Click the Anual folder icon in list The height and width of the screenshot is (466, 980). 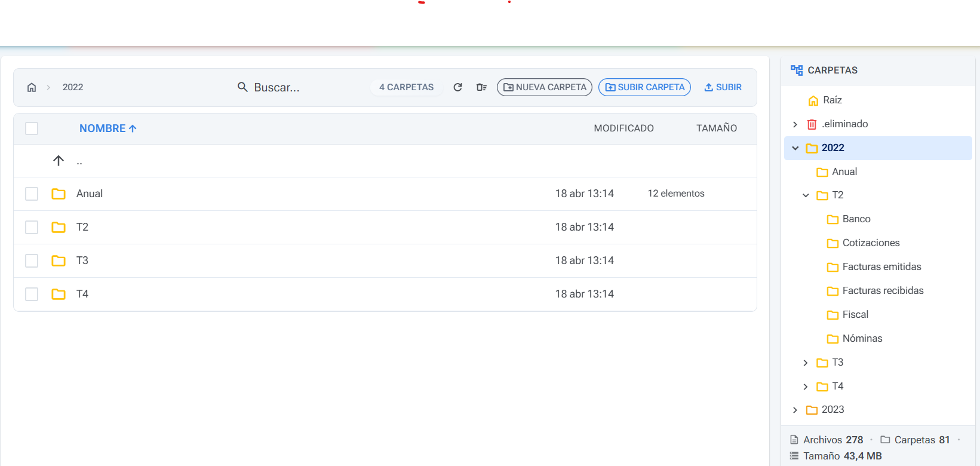coord(59,194)
